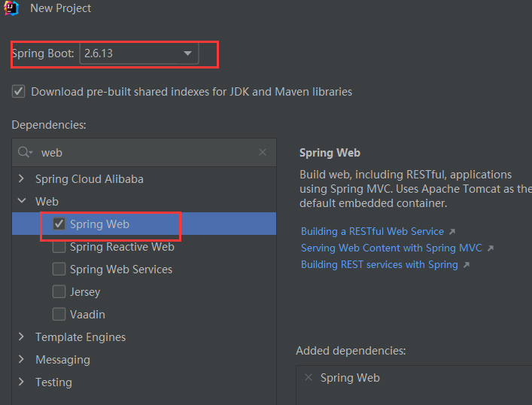
Task: Select the Spring Reactive Web row label
Action: (x=122, y=247)
